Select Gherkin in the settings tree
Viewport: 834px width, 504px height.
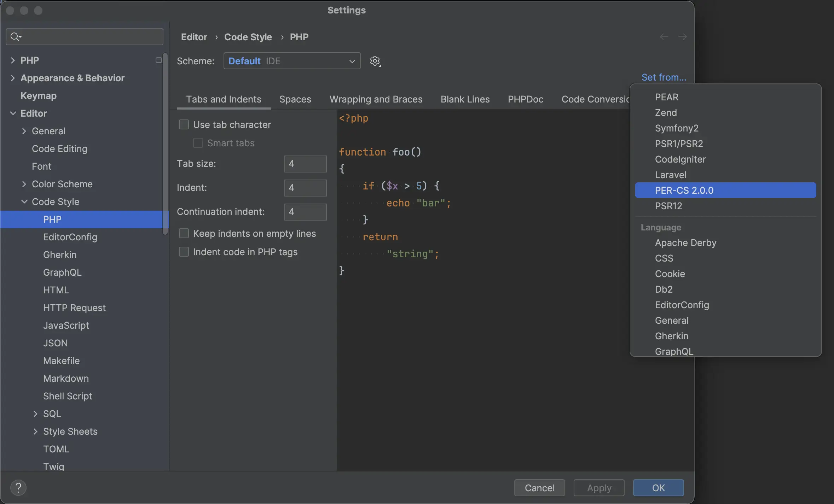[60, 254]
